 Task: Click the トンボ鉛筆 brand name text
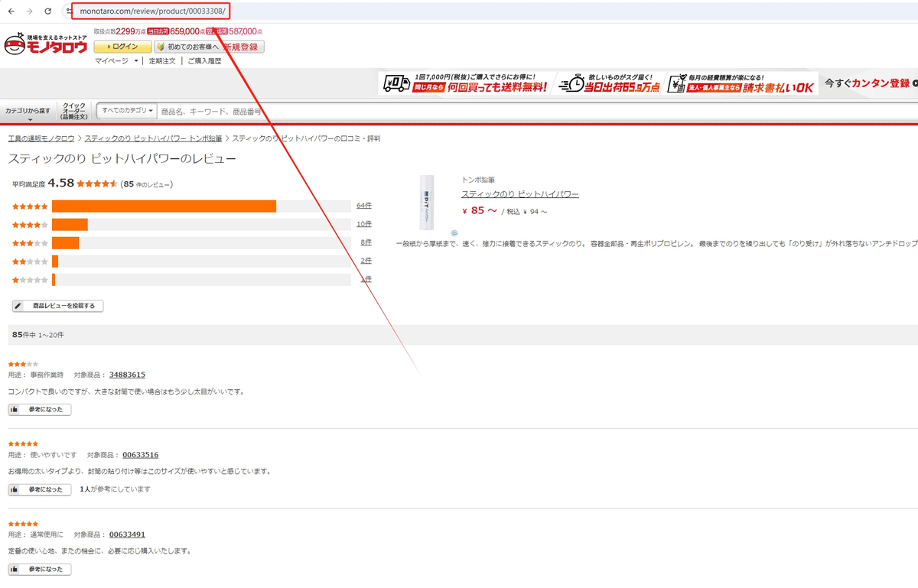pyautogui.click(x=478, y=180)
